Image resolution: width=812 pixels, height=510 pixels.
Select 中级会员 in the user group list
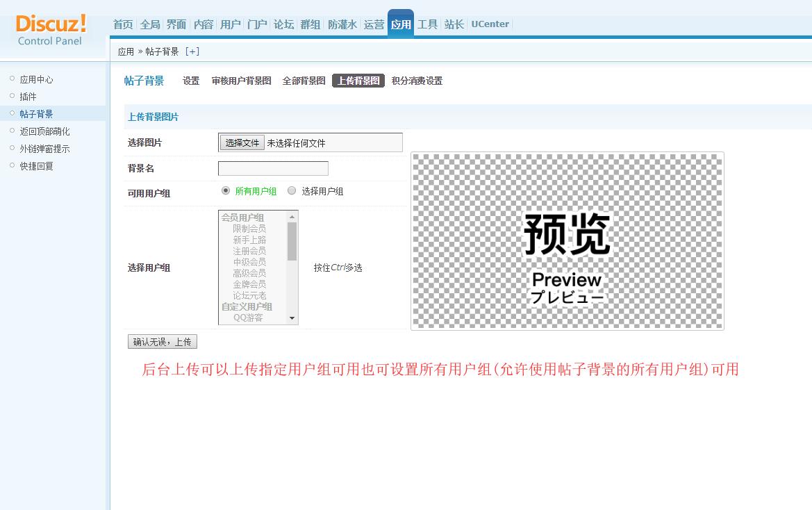pos(249,262)
